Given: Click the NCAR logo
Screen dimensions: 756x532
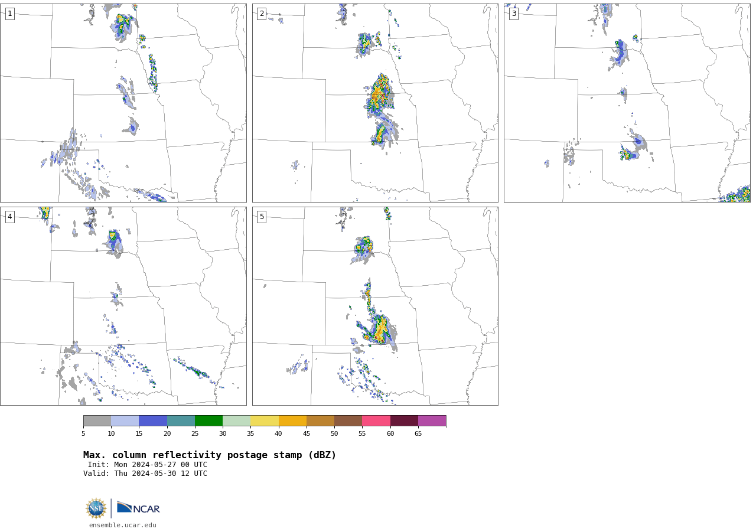Looking at the screenshot, I should point(138,508).
